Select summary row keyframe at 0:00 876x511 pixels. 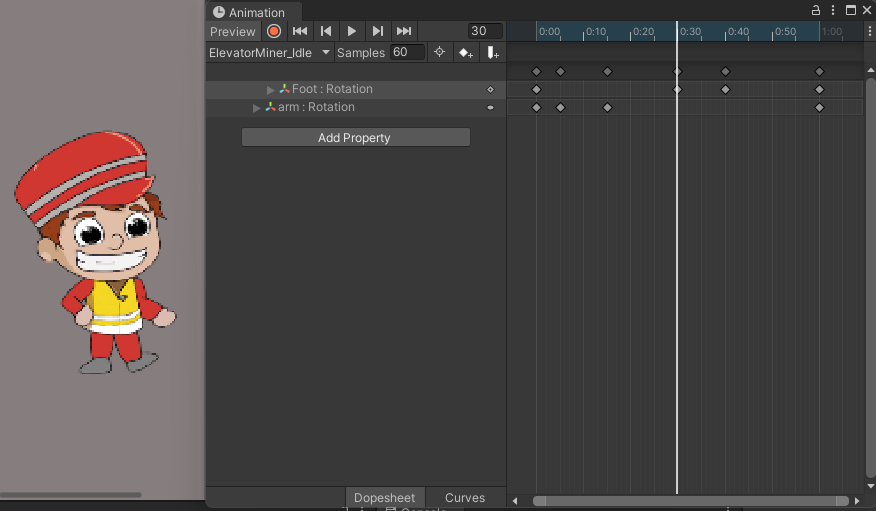536,71
